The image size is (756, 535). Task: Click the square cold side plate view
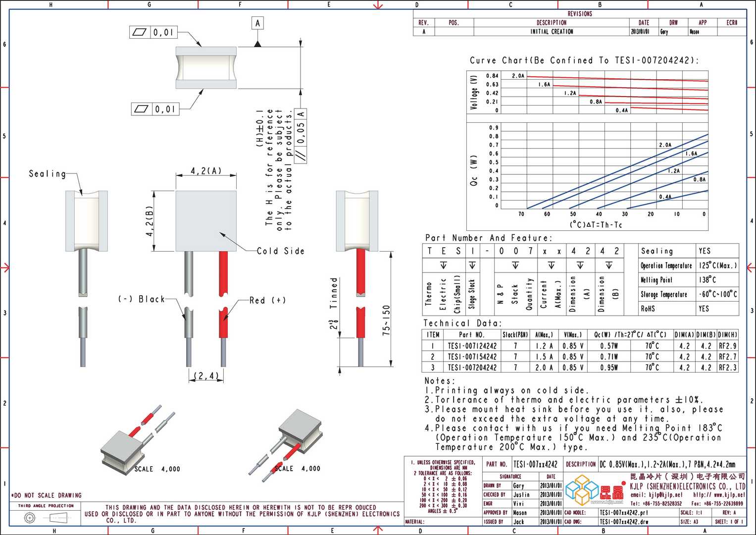point(206,221)
